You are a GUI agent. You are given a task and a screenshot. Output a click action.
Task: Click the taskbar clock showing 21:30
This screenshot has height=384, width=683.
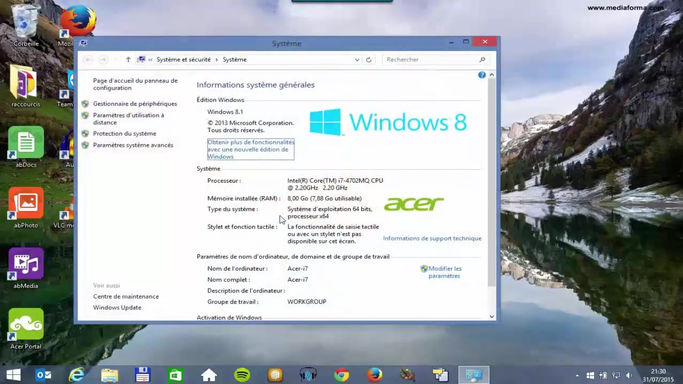(x=658, y=375)
